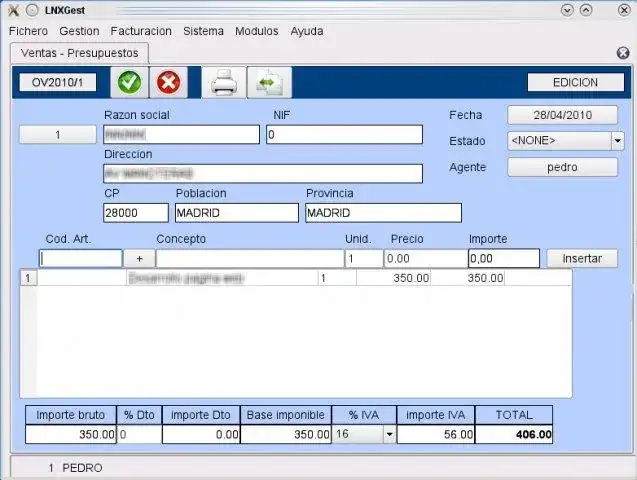Cancel editing with the red X icon
The width and height of the screenshot is (637, 480).
click(169, 82)
